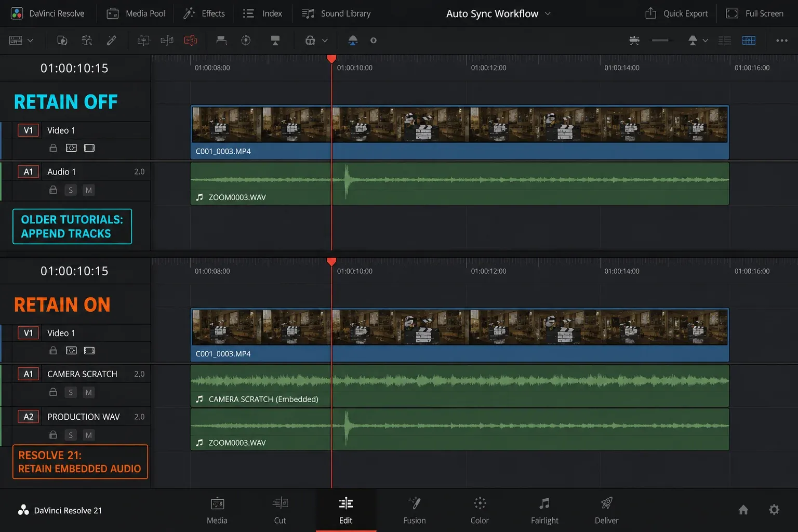The image size is (798, 532).
Task: Select the blade edit tool
Action: (111, 41)
